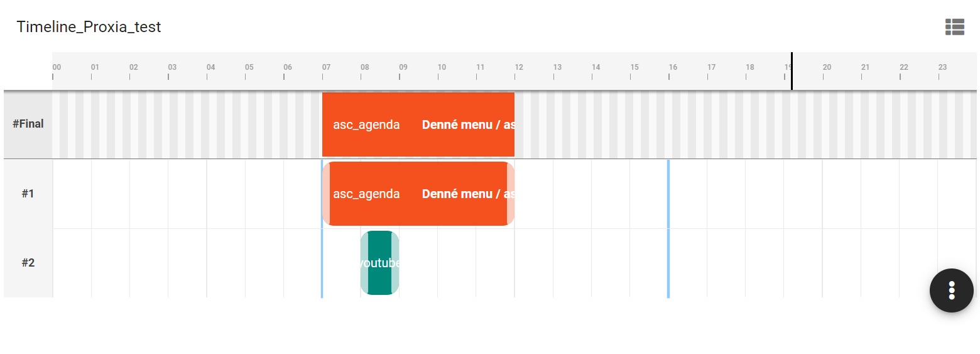Click the 00 hour mark on the ruler
The width and height of the screenshot is (980, 354).
point(57,67)
